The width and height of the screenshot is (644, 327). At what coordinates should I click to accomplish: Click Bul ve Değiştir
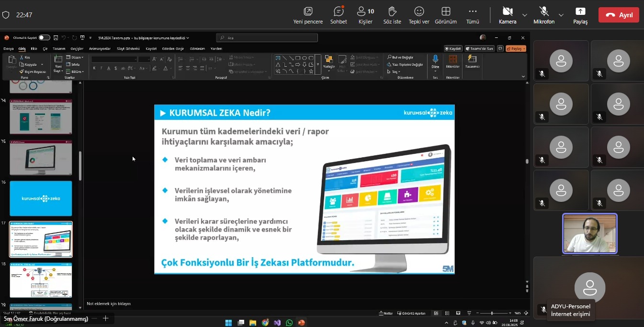pyautogui.click(x=400, y=57)
